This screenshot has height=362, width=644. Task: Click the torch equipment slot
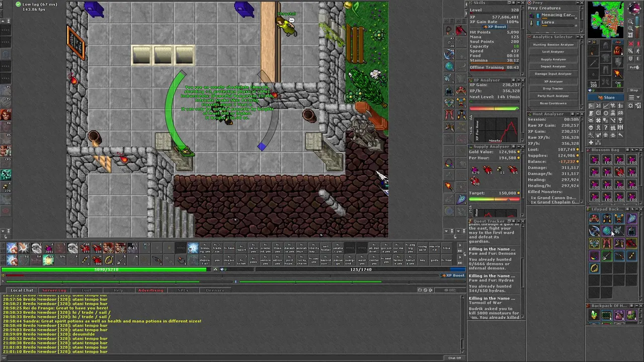[x=618, y=73]
